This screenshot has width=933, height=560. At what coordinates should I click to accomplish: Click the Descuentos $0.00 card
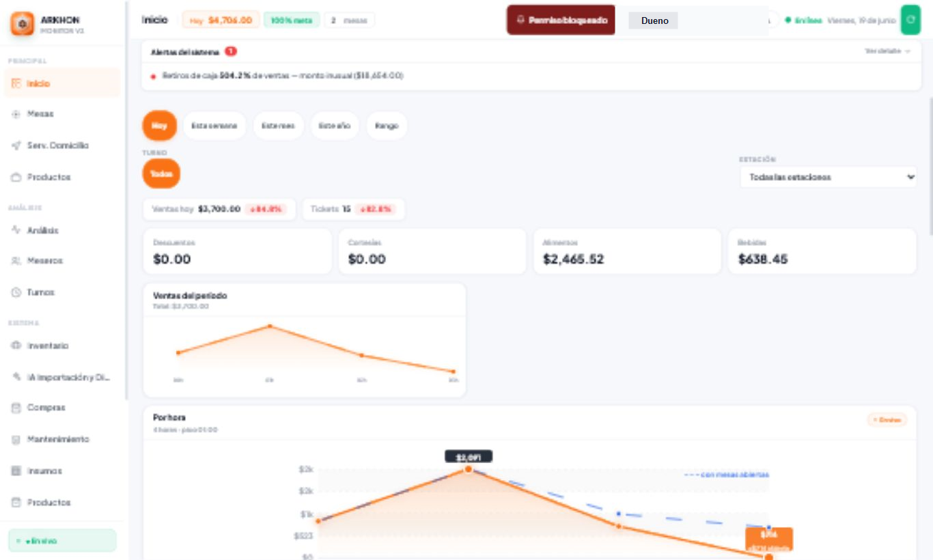pyautogui.click(x=238, y=251)
